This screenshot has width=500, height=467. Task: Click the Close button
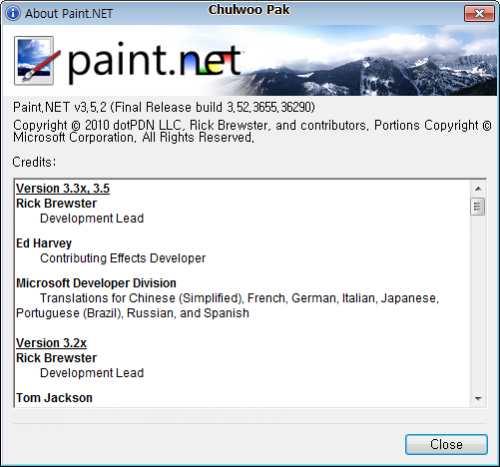446,444
